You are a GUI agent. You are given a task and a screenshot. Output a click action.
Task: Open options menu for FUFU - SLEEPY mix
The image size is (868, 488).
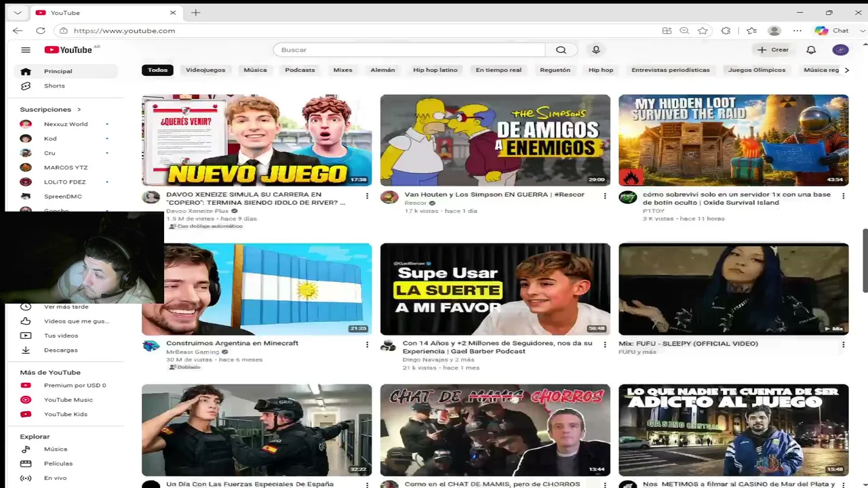[x=844, y=344]
